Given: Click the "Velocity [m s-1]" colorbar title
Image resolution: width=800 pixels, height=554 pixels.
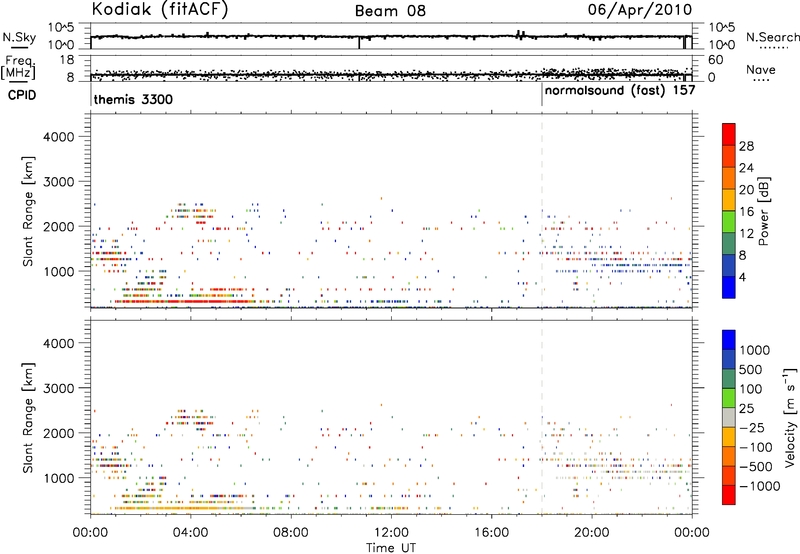Looking at the screenshot, I should point(790,417).
